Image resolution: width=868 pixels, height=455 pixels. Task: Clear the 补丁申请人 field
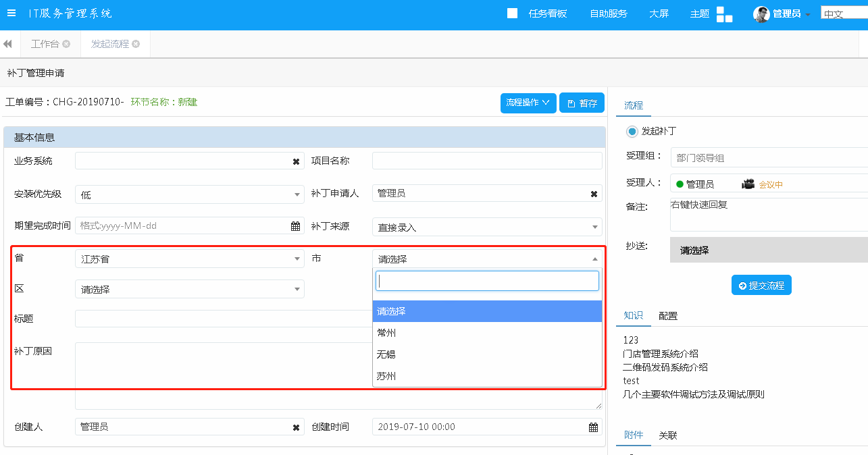coord(594,194)
